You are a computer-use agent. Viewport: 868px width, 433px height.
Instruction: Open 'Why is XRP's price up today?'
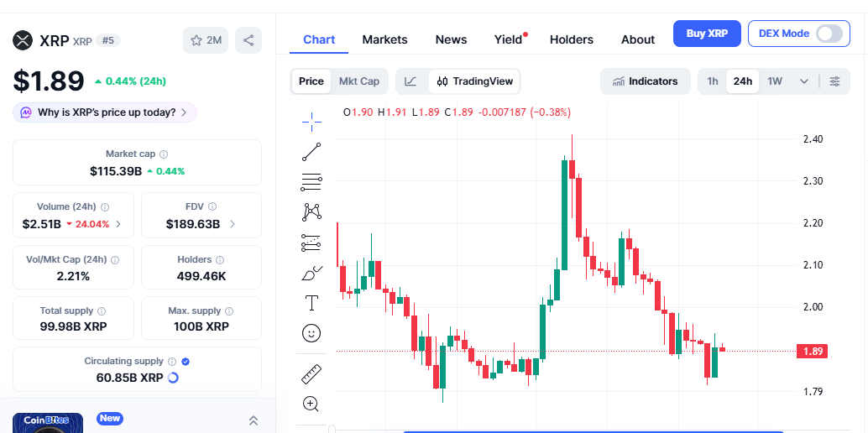(105, 112)
